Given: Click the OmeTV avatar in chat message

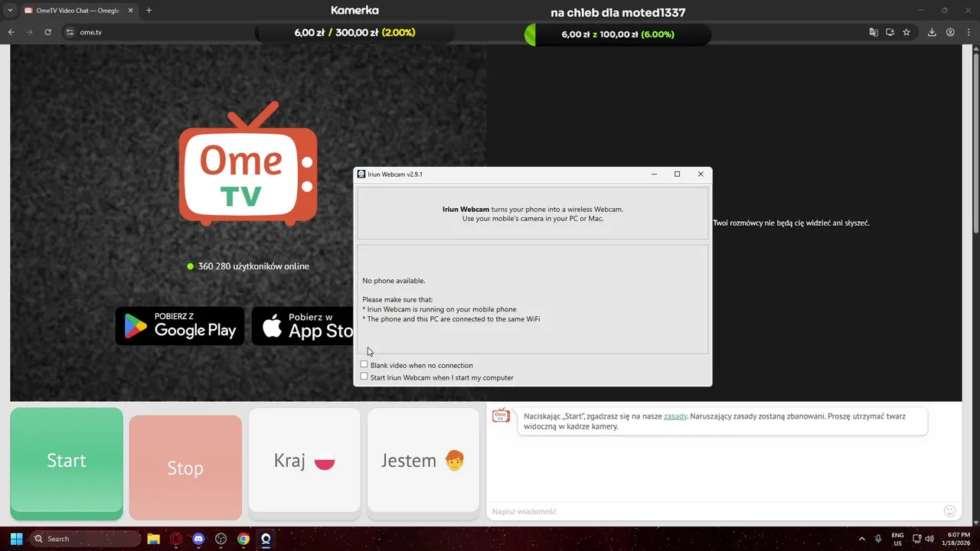Looking at the screenshot, I should point(501,416).
